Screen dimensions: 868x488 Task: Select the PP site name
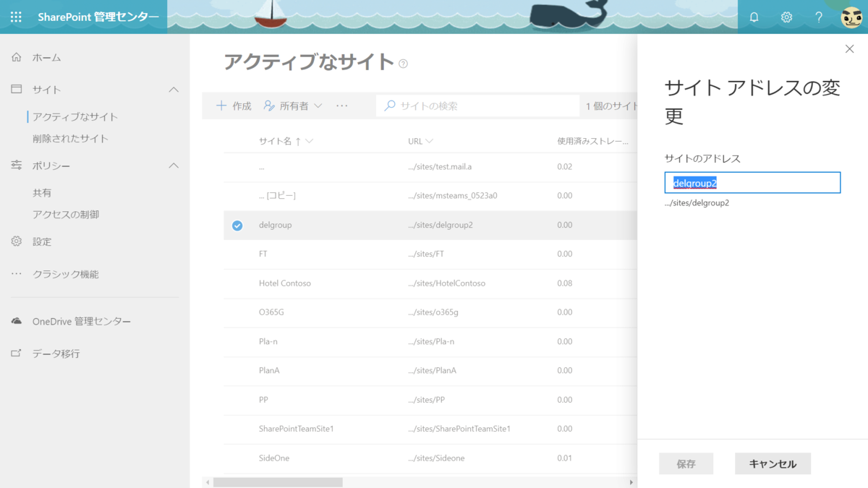coord(263,400)
